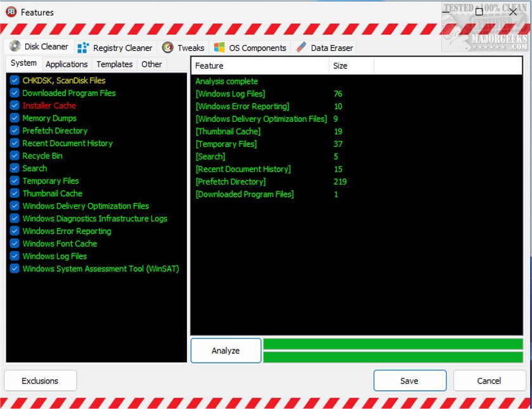The width and height of the screenshot is (532, 409).
Task: Open the OS Components tab
Action: point(250,48)
